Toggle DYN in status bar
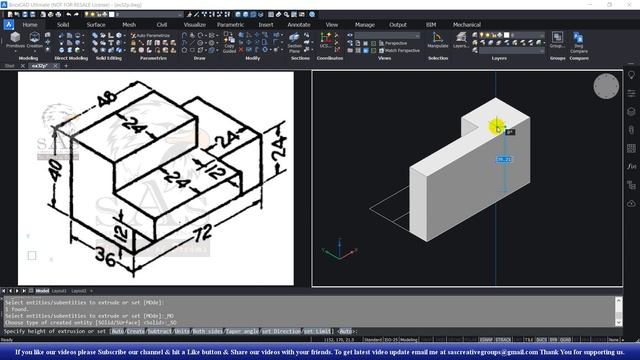This screenshot has width=640, height=360. (553, 340)
